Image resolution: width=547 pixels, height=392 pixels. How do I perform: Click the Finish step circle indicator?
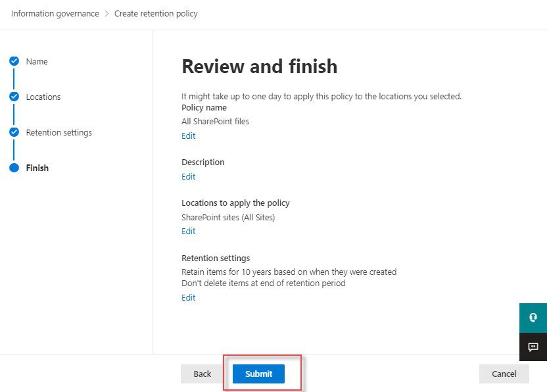tap(14, 168)
